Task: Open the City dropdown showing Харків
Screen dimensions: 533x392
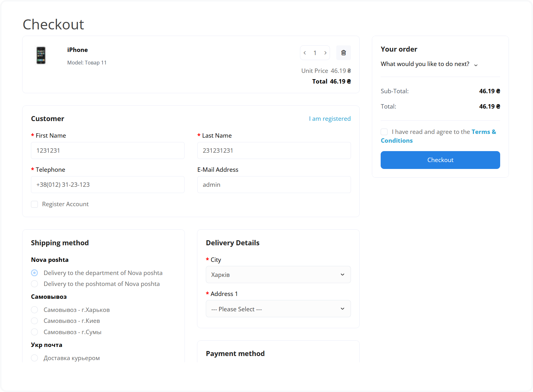Action: click(278, 275)
